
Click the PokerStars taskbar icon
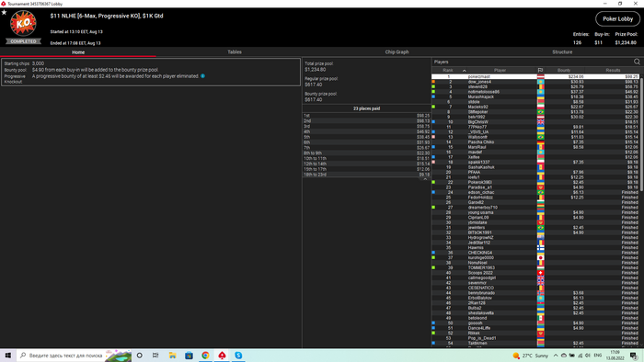coord(222,356)
